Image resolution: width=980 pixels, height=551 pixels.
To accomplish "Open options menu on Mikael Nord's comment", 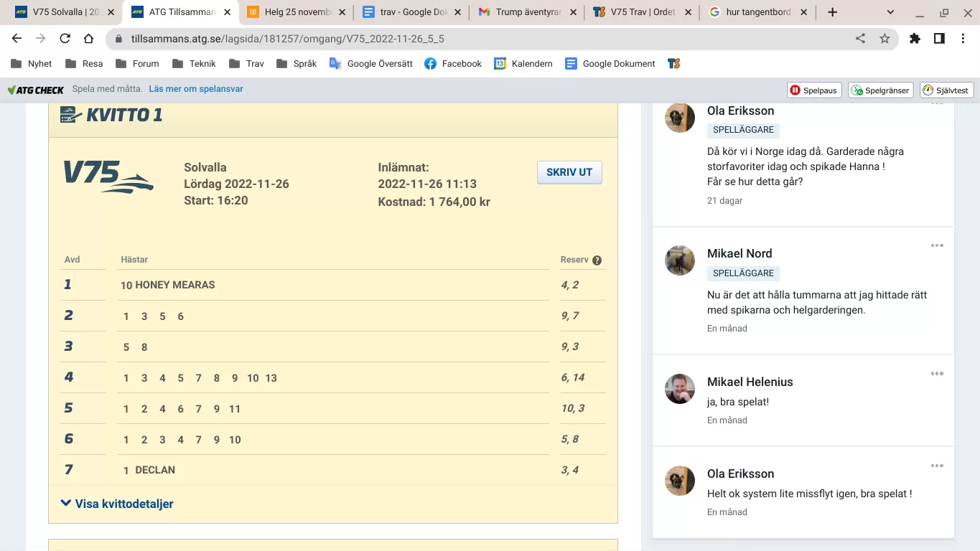I will tap(937, 245).
